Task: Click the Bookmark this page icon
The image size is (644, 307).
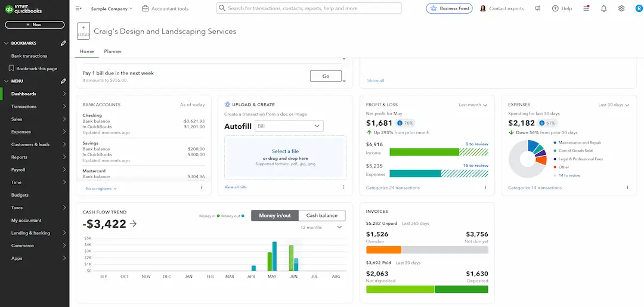Action: [x=11, y=69]
